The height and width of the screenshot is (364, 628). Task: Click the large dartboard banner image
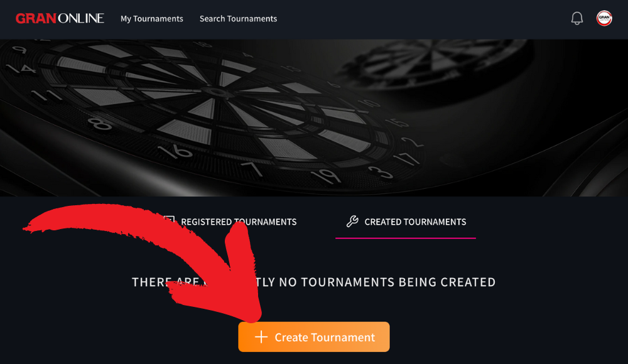(314, 118)
